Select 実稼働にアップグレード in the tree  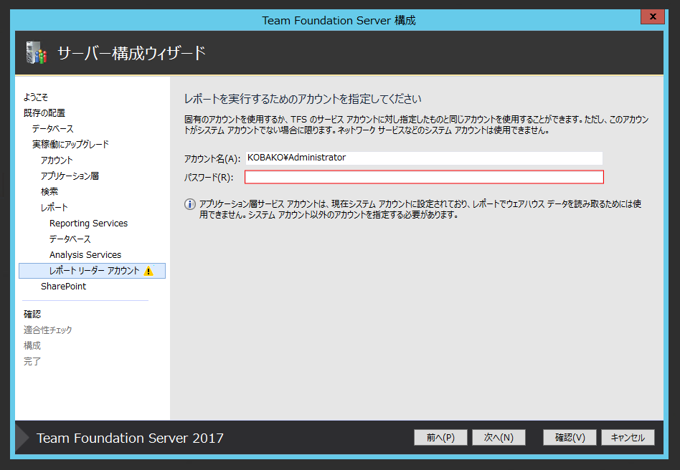coord(70,144)
